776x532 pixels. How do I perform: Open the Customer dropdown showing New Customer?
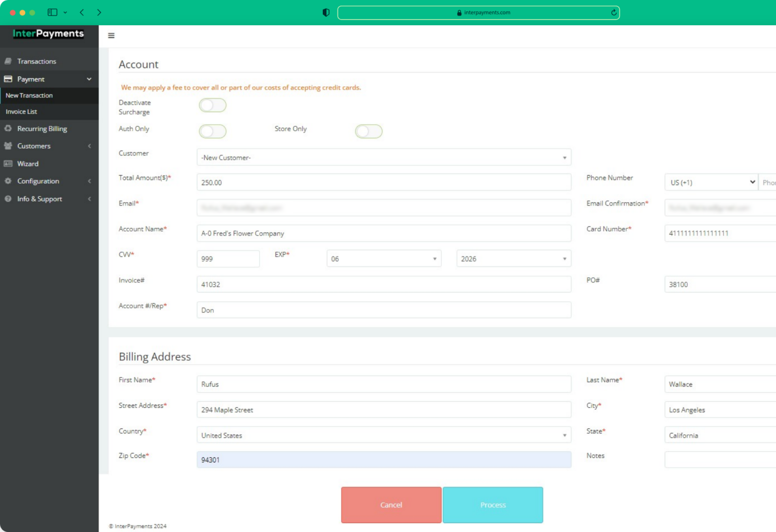click(x=383, y=157)
